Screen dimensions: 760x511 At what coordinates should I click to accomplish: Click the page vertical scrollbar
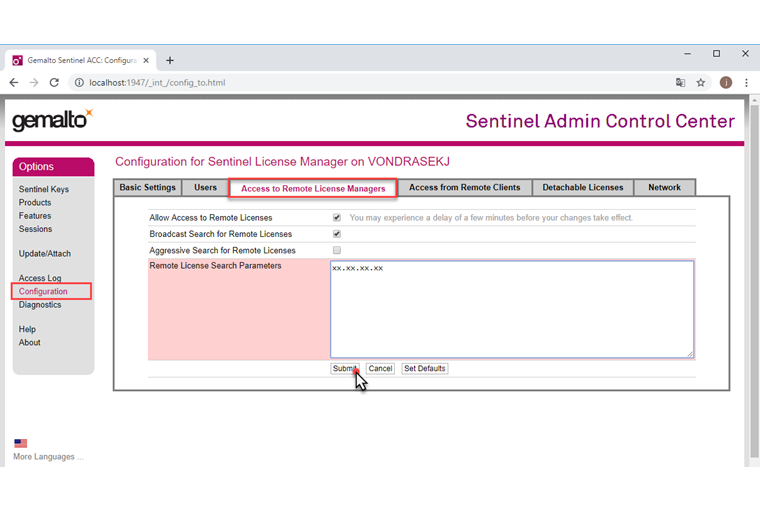coord(754,281)
